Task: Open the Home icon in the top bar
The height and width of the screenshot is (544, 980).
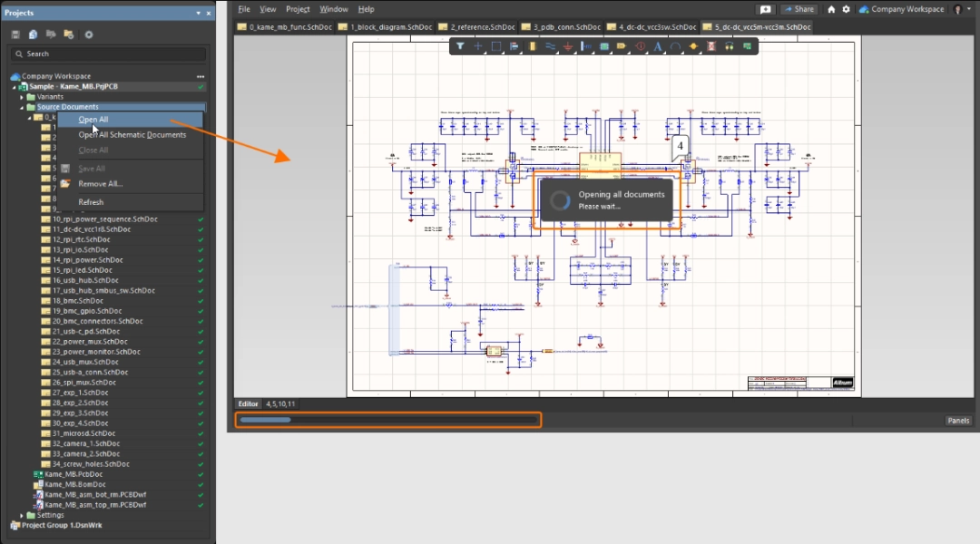Action: [830, 9]
